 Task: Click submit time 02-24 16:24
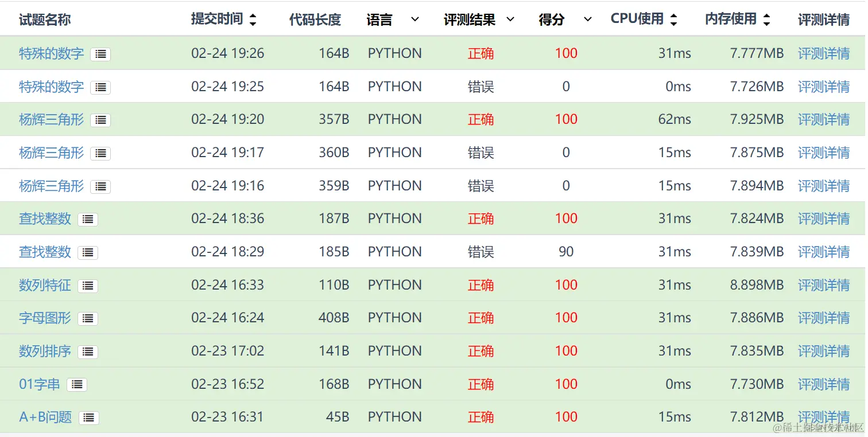tap(228, 318)
